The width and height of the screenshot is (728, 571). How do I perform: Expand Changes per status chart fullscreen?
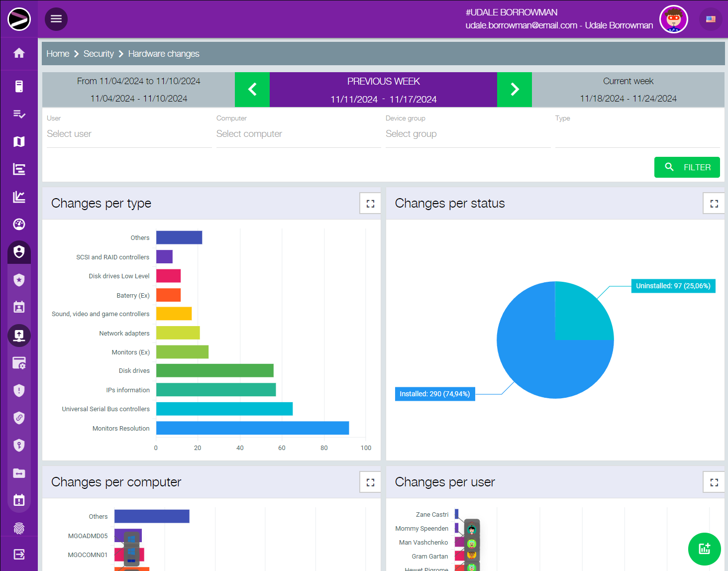714,204
